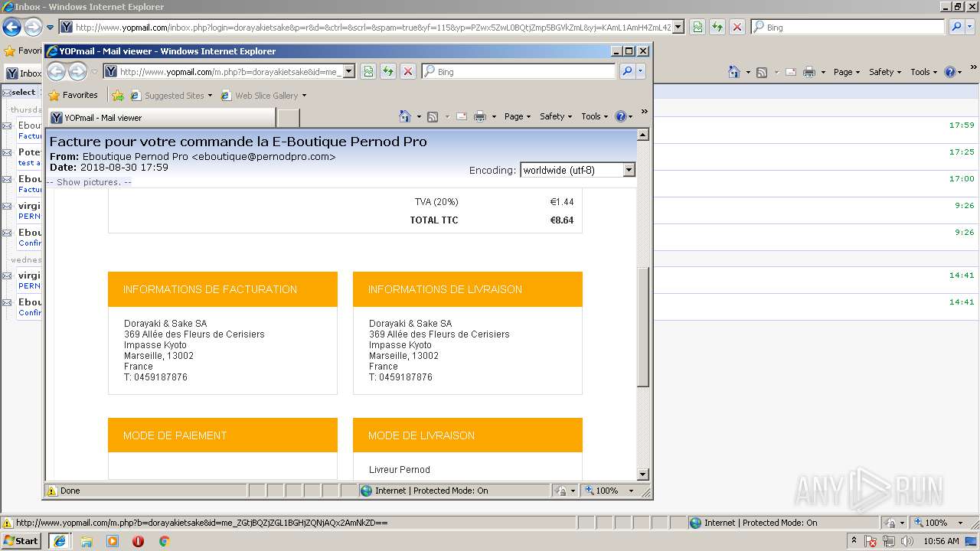Image resolution: width=980 pixels, height=551 pixels.
Task: Go forward in the Inbox window
Action: click(33, 28)
